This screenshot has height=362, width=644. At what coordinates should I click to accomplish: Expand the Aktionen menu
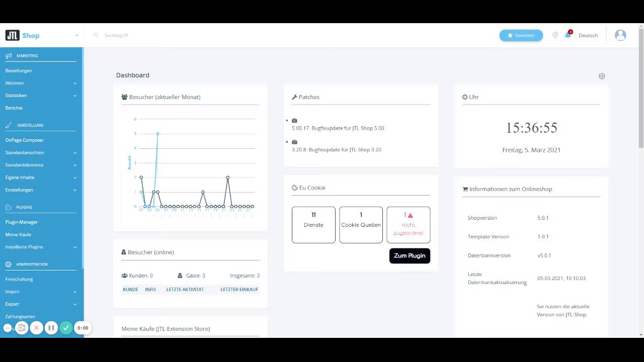pos(41,83)
